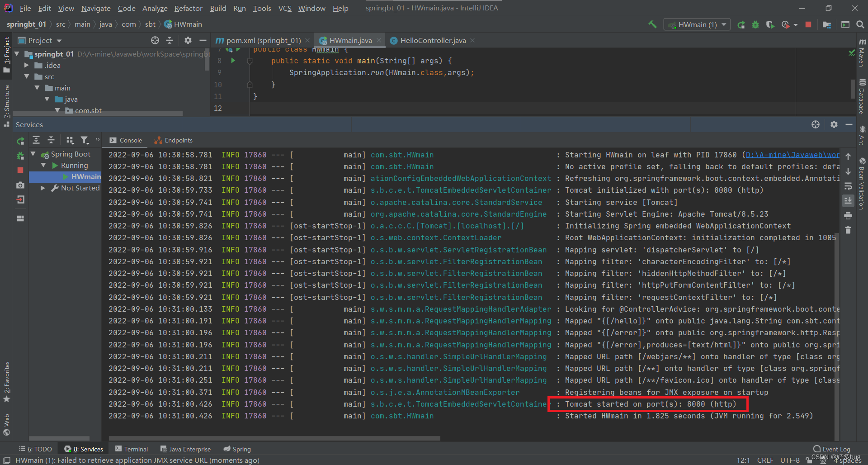This screenshot has width=868, height=465.
Task: Open the Java Enterprise tool window
Action: point(186,449)
